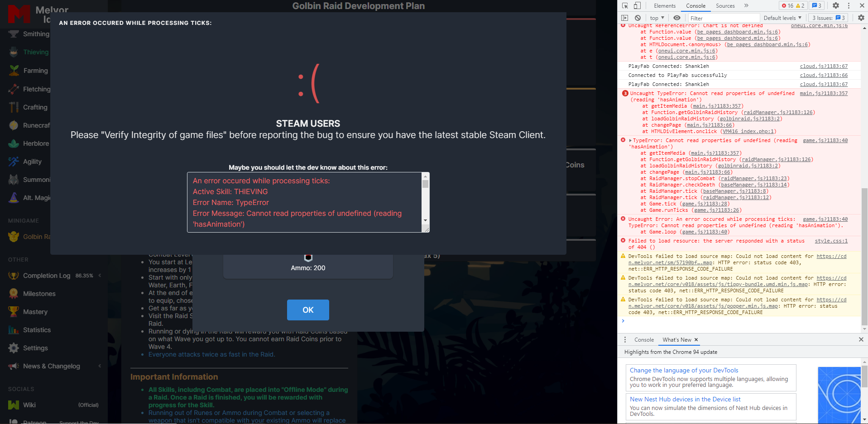Toggle the live expression eye icon
868x424 pixels.
click(x=676, y=18)
